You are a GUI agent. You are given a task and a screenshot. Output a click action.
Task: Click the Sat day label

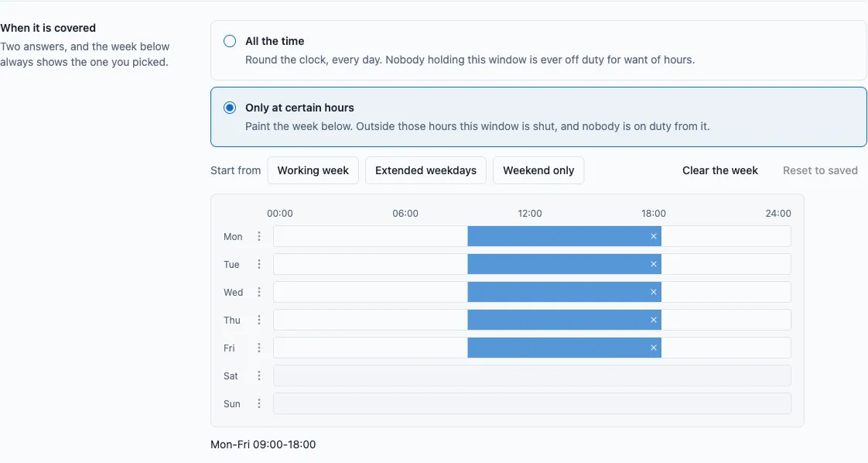(x=231, y=376)
